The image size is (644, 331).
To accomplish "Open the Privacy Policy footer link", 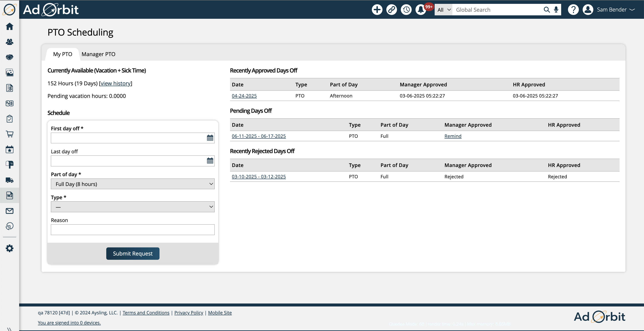I will tap(189, 312).
